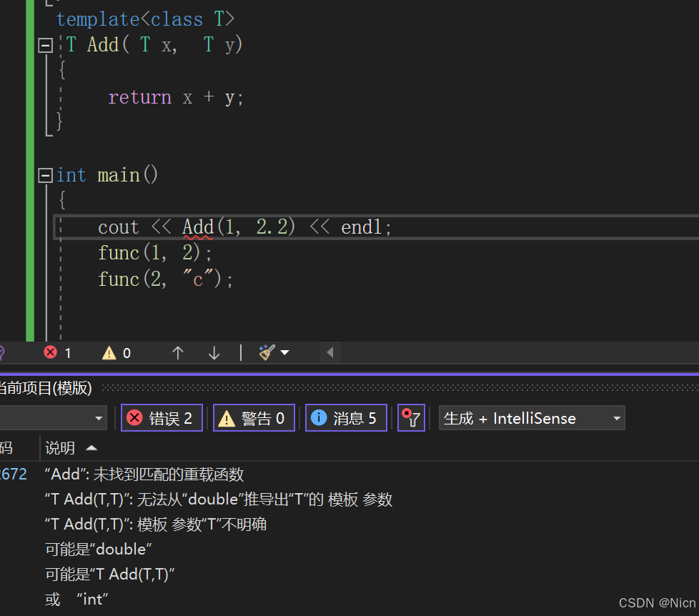This screenshot has height=616, width=699.
Task: Click the code cleanup broom icon
Action: pos(267,352)
